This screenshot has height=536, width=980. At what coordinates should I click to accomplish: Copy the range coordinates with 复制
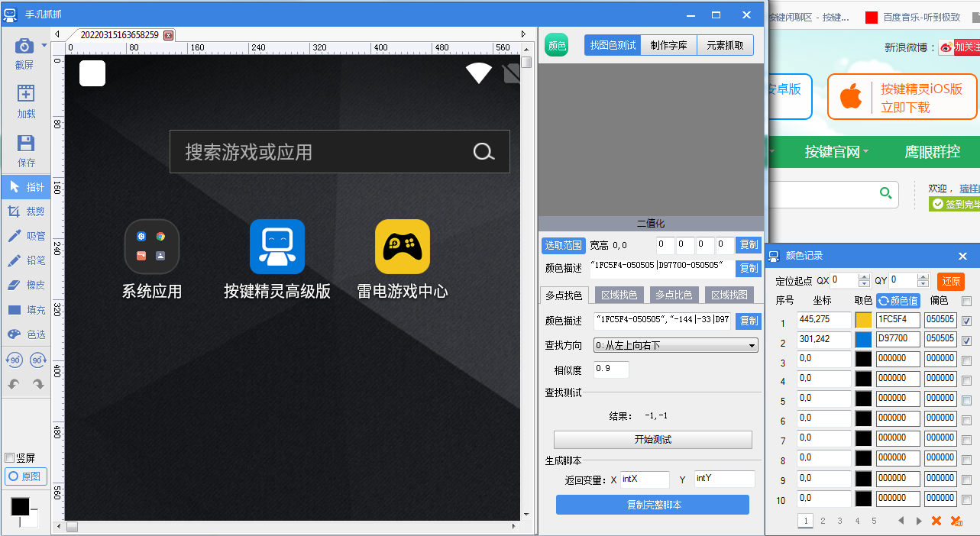(x=749, y=245)
